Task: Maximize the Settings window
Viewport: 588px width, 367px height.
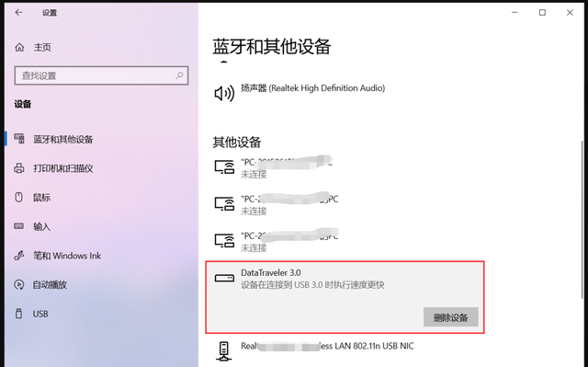Action: point(542,13)
